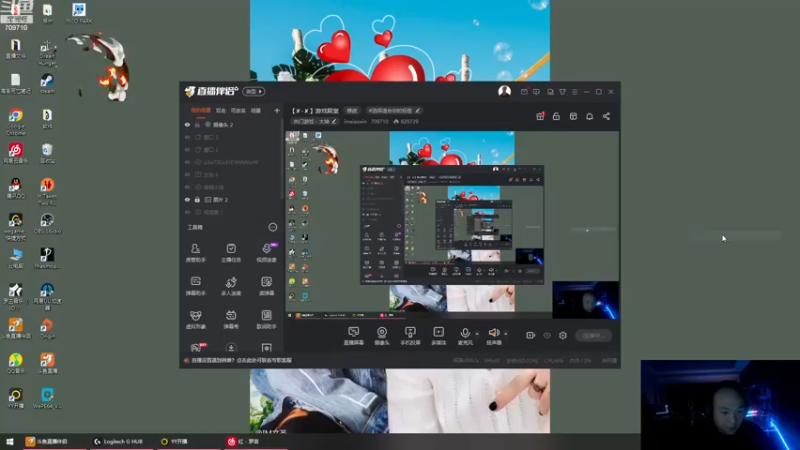The height and width of the screenshot is (450, 800).
Task: Open the Steam desktop icon
Action: [x=47, y=84]
